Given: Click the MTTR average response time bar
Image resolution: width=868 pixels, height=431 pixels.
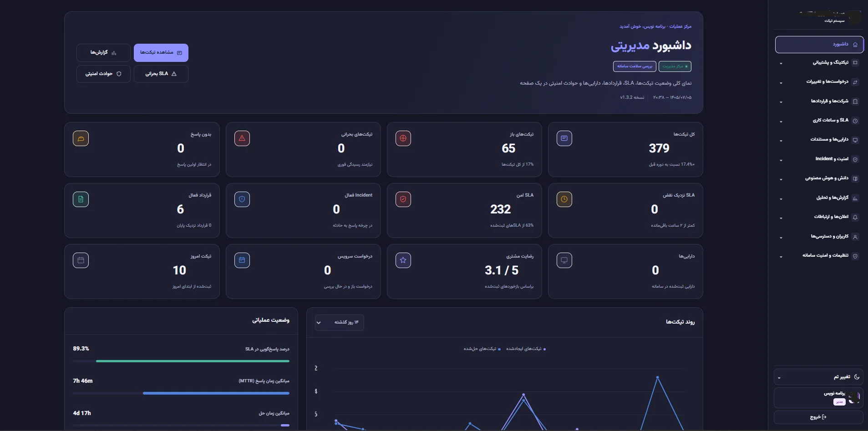Looking at the screenshot, I should click(x=181, y=393).
